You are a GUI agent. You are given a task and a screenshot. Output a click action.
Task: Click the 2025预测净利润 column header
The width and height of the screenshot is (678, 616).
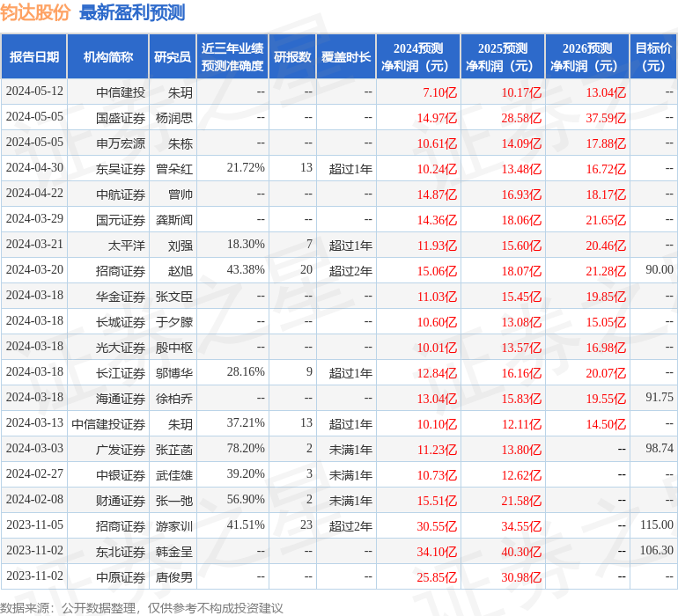[503, 56]
